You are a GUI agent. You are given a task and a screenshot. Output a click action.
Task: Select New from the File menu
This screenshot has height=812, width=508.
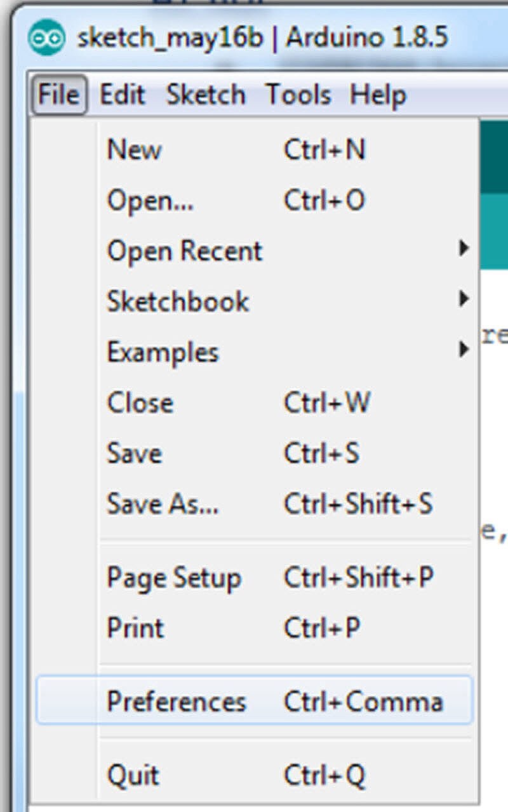135,151
